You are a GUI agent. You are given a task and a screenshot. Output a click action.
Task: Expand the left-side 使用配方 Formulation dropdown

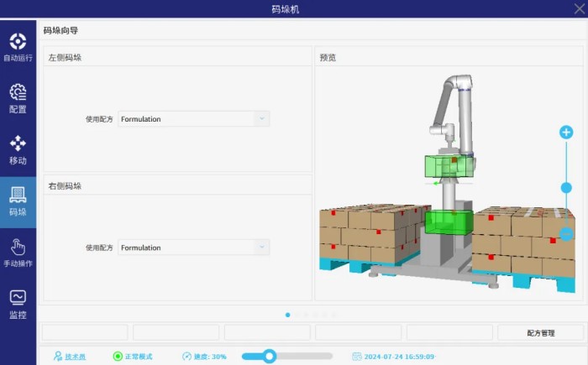262,119
